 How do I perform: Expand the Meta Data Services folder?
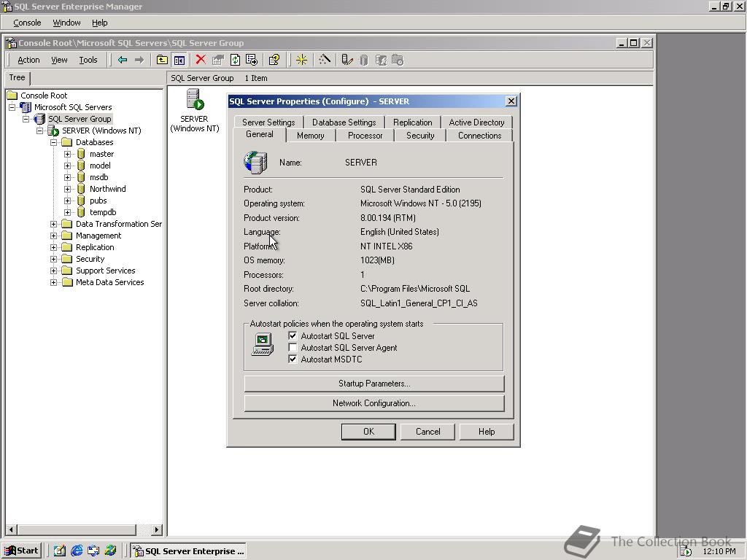click(54, 282)
